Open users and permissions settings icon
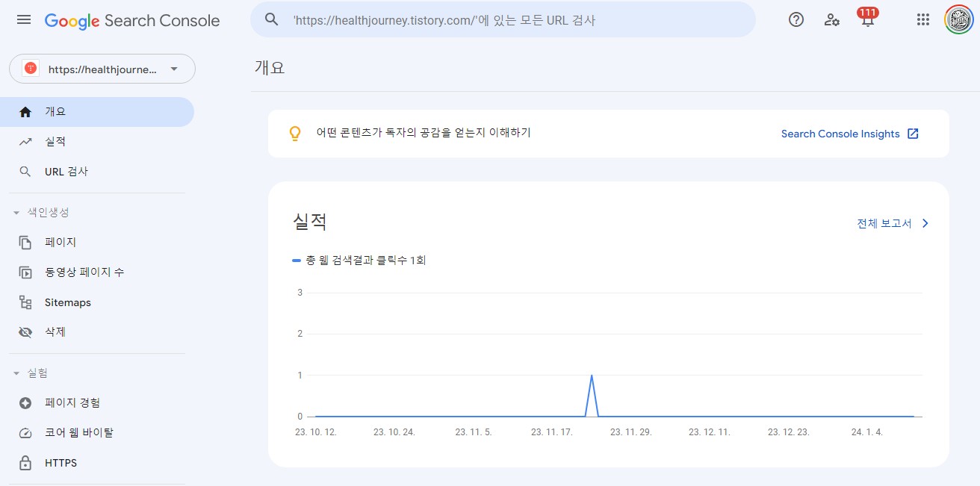Screen dimensions: 980x486 (x=831, y=20)
